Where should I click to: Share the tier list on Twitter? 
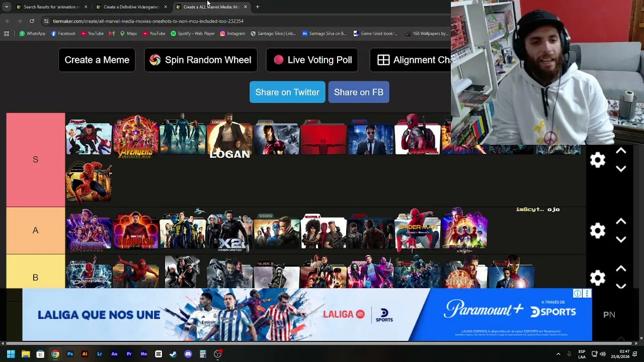point(287,92)
